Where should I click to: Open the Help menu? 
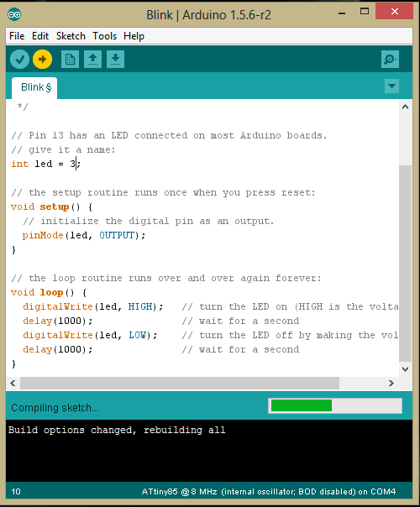tap(134, 36)
